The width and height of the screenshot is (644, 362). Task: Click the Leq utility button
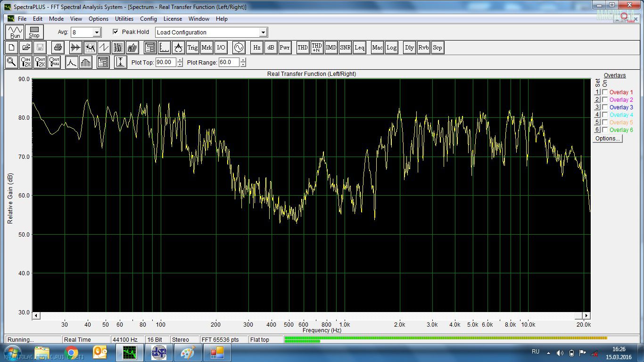coord(359,48)
